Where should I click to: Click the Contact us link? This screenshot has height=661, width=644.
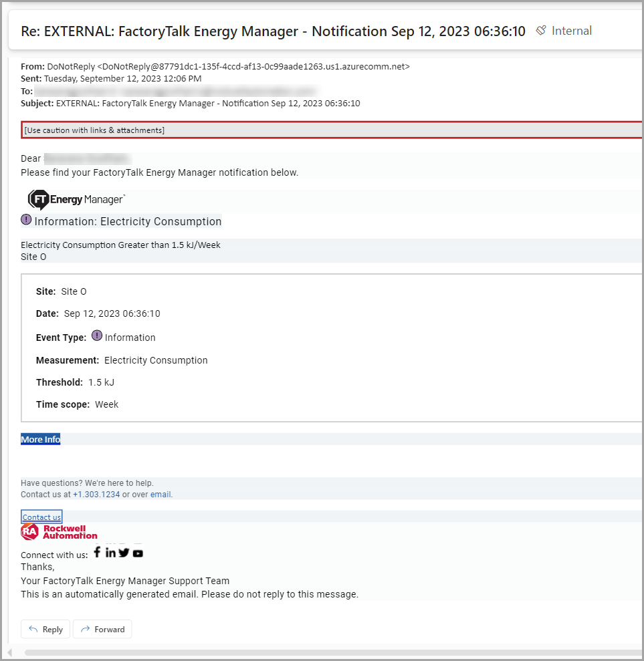coord(41,516)
